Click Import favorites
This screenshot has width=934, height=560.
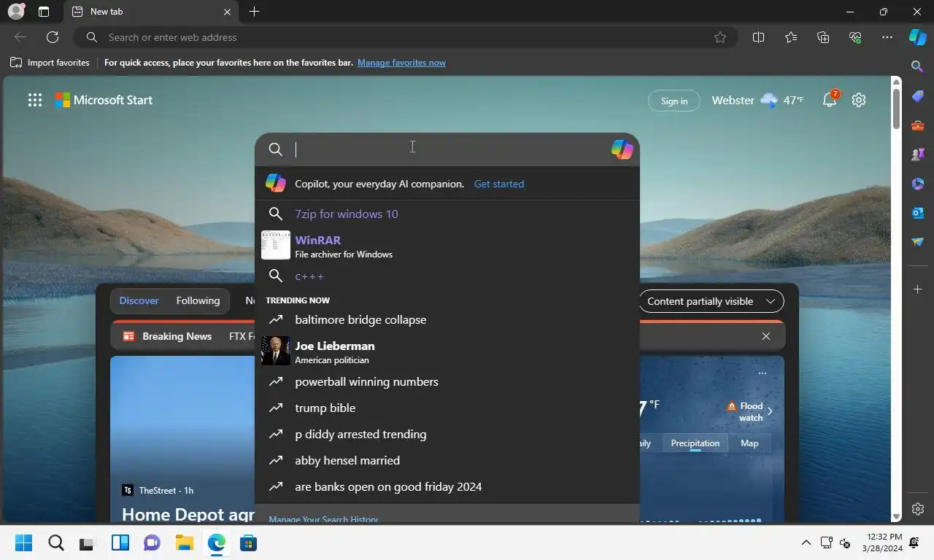point(50,63)
